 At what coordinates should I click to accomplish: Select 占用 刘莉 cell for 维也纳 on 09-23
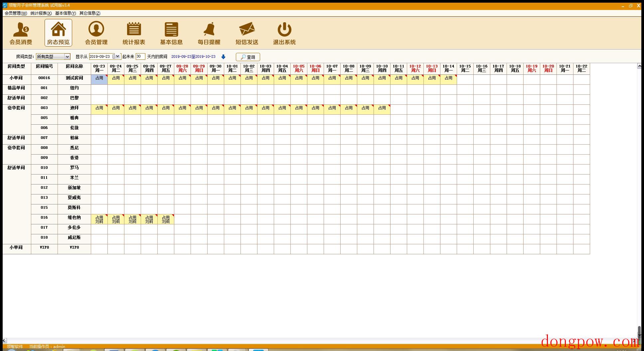coord(99,219)
